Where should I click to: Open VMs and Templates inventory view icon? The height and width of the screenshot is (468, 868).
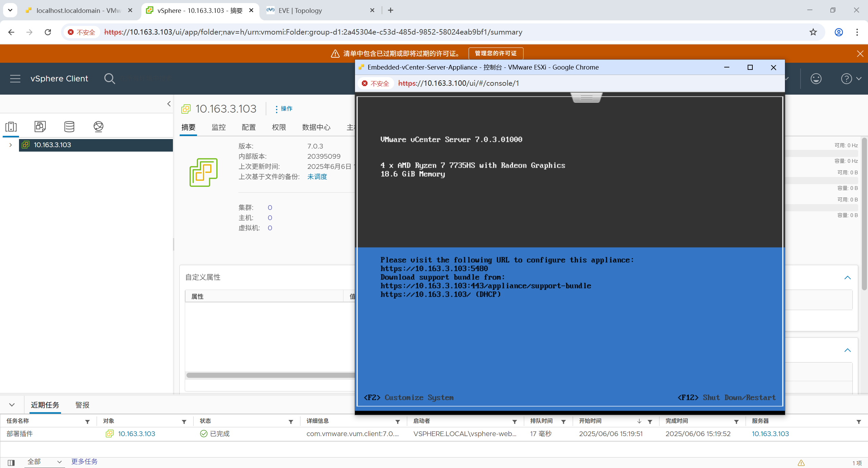40,126
